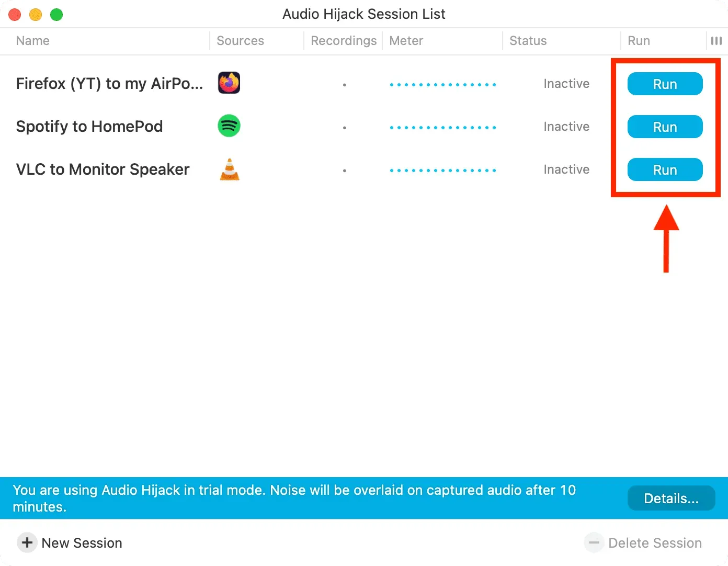This screenshot has height=566, width=728.
Task: Open the column chooser icon in header
Action: click(716, 41)
